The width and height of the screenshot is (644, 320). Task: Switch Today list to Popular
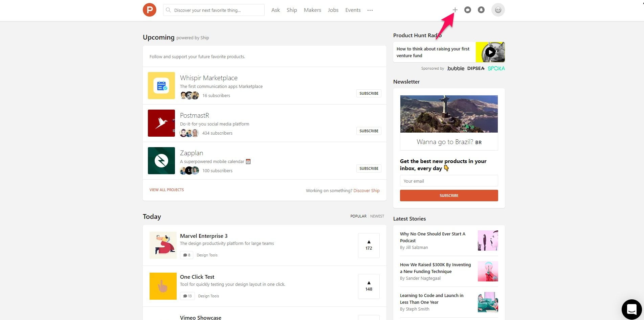pos(358,216)
